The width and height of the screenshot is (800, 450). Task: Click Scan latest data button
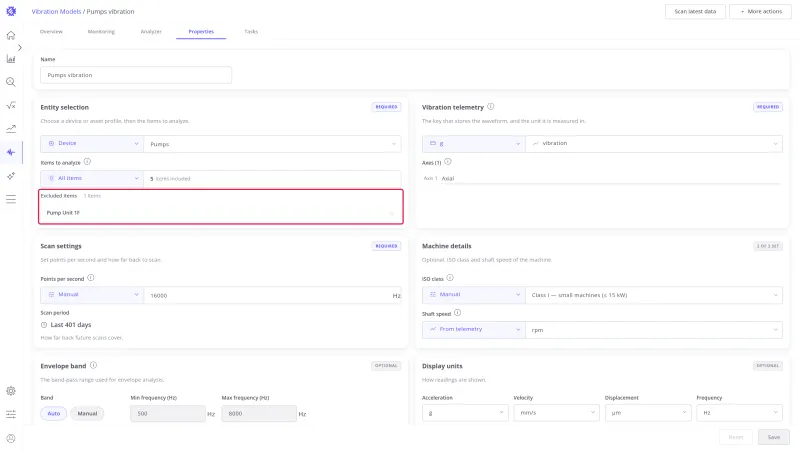click(695, 11)
